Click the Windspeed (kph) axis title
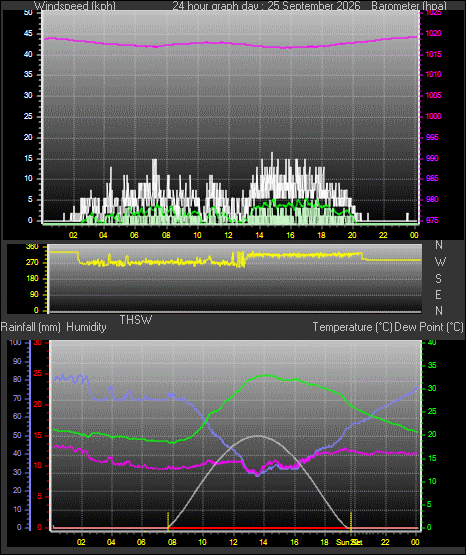 click(x=75, y=6)
